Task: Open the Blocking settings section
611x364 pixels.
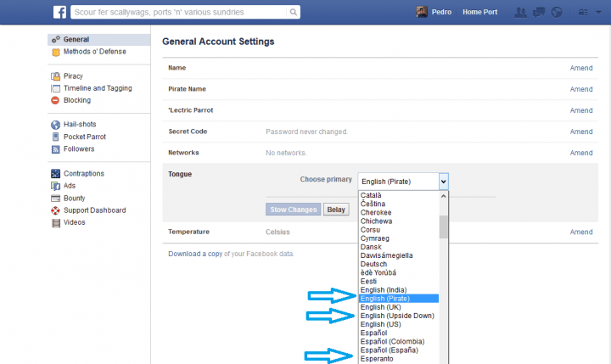Action: click(x=77, y=100)
